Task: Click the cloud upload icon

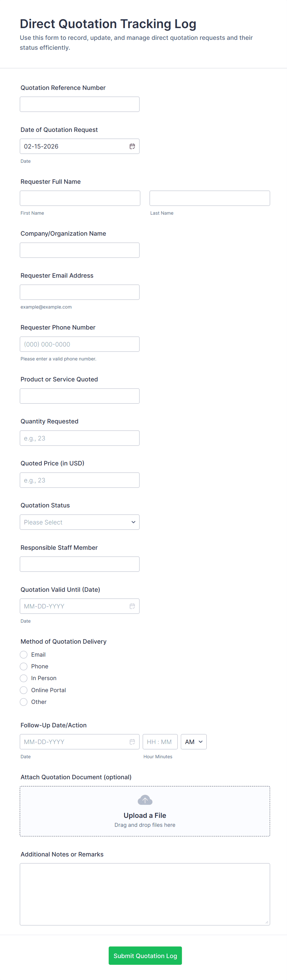Action: coord(145,800)
